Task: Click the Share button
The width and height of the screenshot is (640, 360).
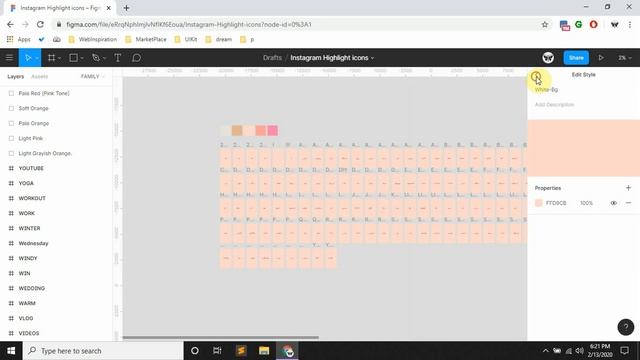Action: pyautogui.click(x=576, y=58)
